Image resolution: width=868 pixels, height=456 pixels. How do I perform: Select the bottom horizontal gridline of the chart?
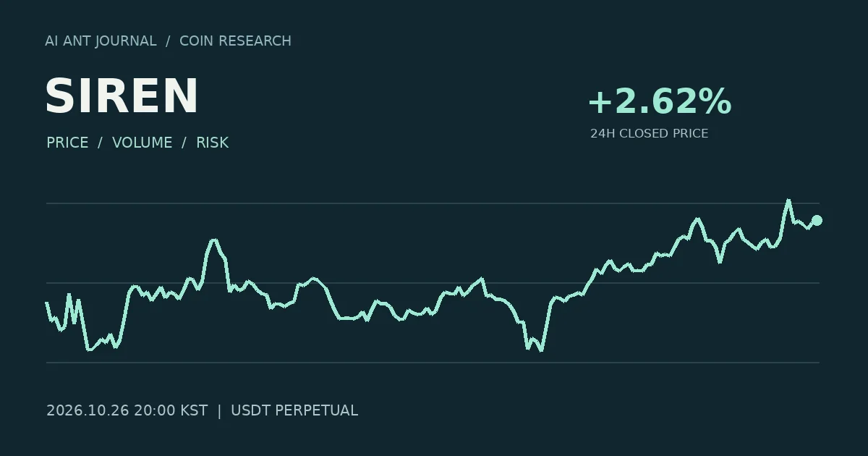[433, 363]
